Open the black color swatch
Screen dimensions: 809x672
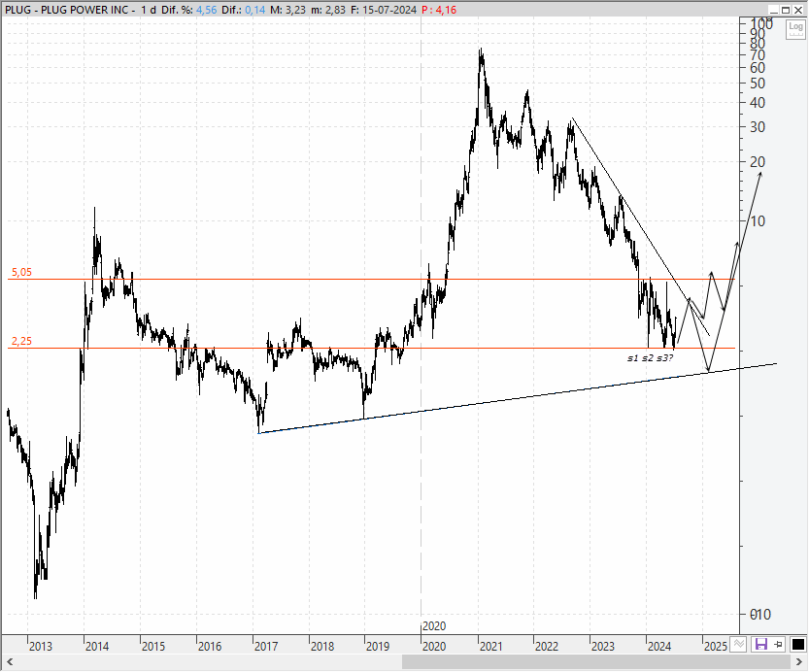click(797, 644)
